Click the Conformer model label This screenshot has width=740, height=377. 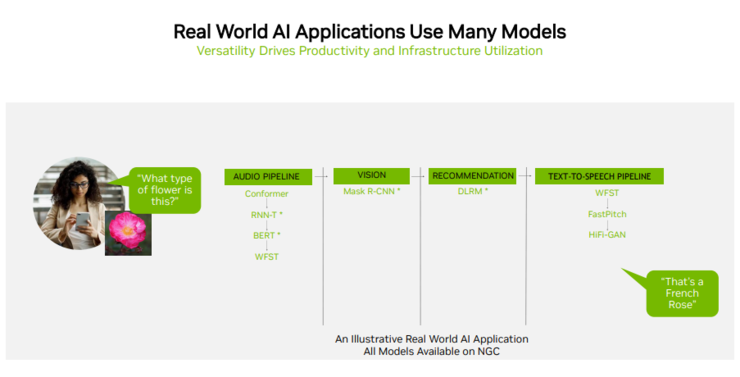point(267,194)
